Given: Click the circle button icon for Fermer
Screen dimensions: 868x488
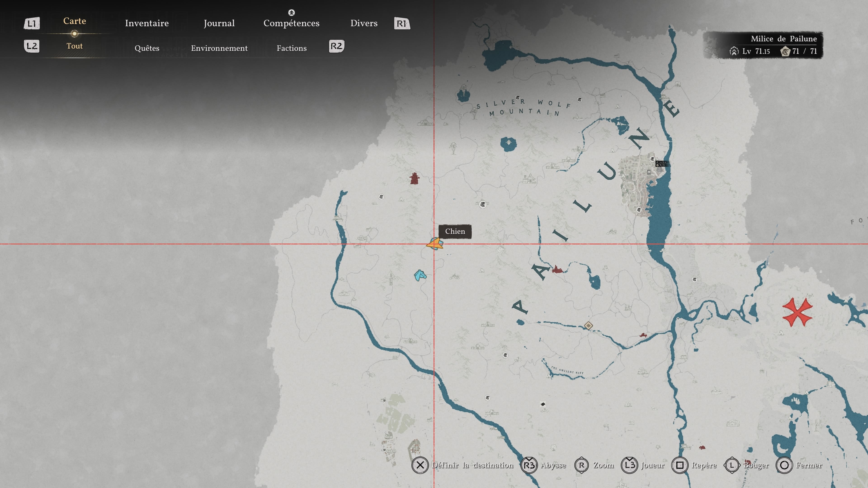Looking at the screenshot, I should coord(784,465).
